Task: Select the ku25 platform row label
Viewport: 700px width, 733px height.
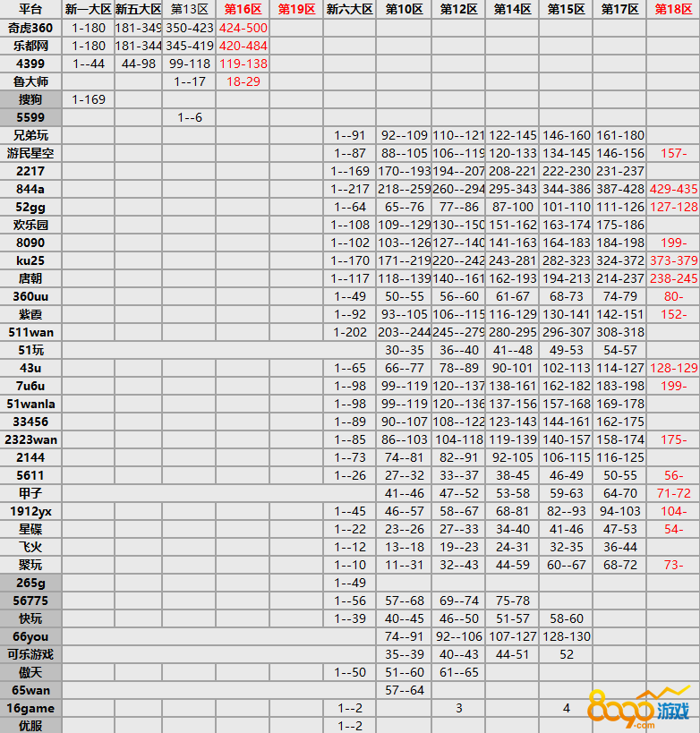Action: [30, 260]
